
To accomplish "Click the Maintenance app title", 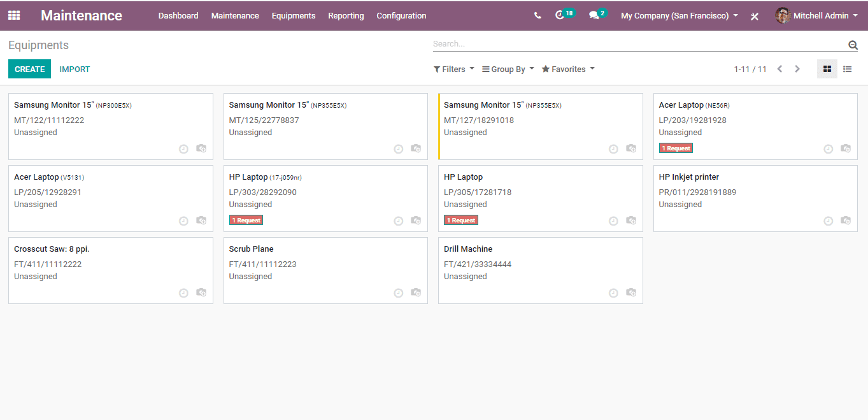I will click(82, 15).
